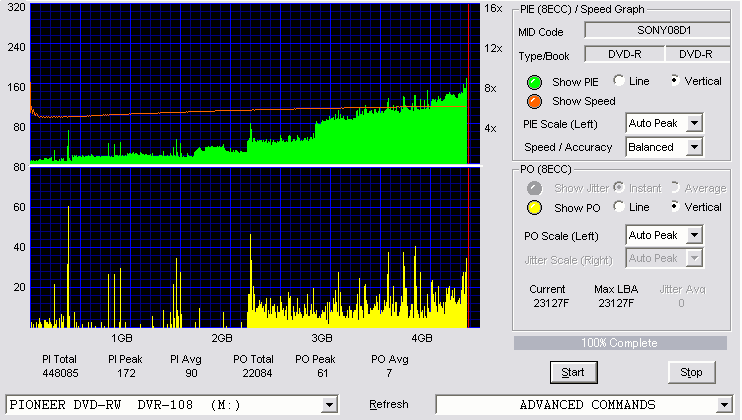This screenshot has height=420, width=742.
Task: Click the Start button
Action: tap(574, 373)
